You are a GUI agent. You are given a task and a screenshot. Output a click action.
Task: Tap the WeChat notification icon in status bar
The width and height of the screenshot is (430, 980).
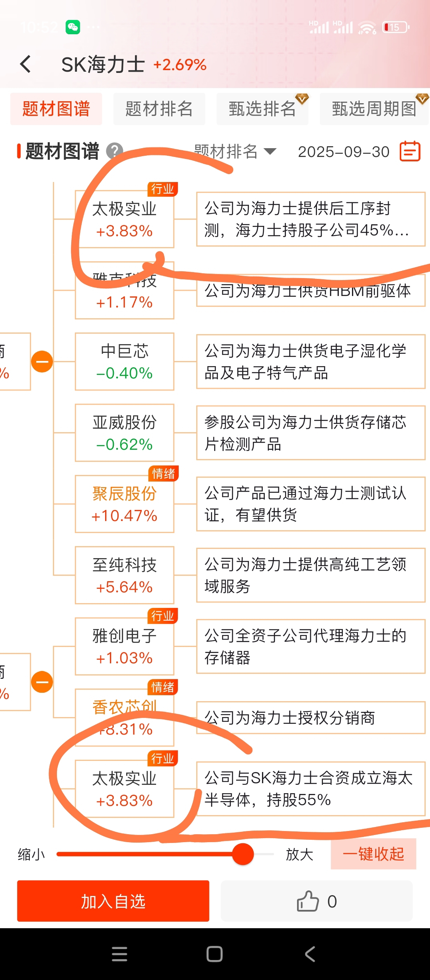[73, 27]
